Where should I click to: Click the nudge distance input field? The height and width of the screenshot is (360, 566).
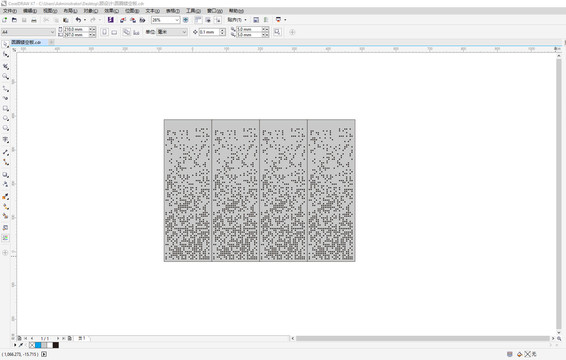pyautogui.click(x=209, y=32)
